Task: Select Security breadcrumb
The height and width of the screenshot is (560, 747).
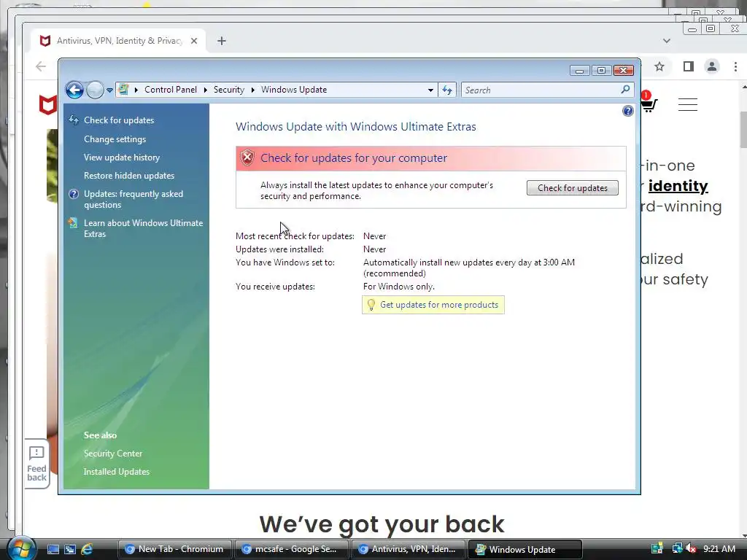Action: (x=228, y=90)
